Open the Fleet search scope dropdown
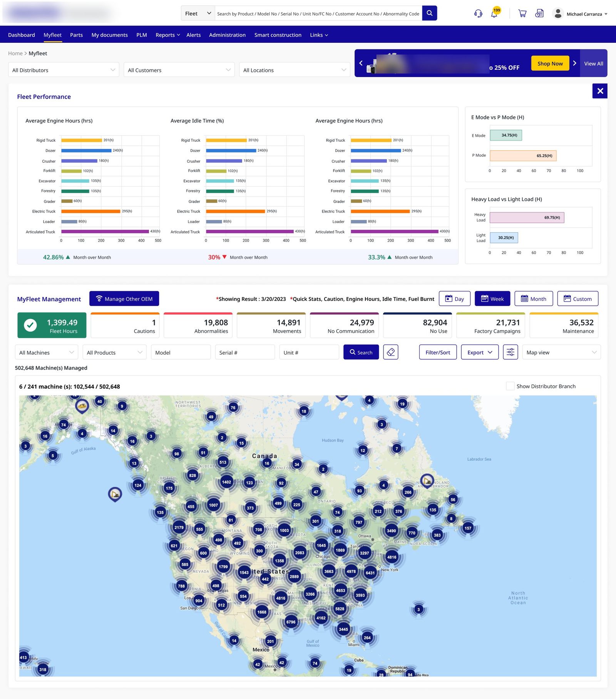This screenshot has height=699, width=616. pos(198,13)
